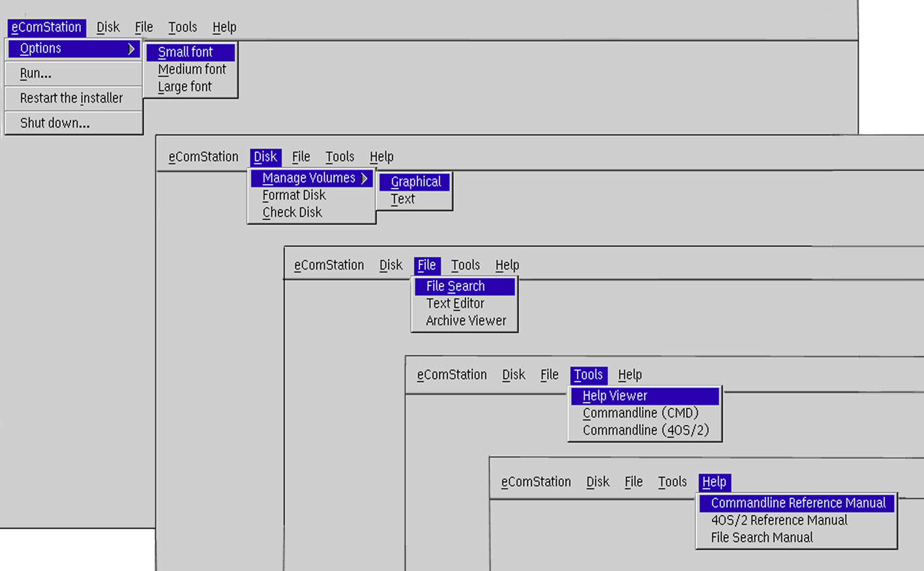This screenshot has height=571, width=924.
Task: Open eComStation menu in the first window
Action: click(46, 27)
